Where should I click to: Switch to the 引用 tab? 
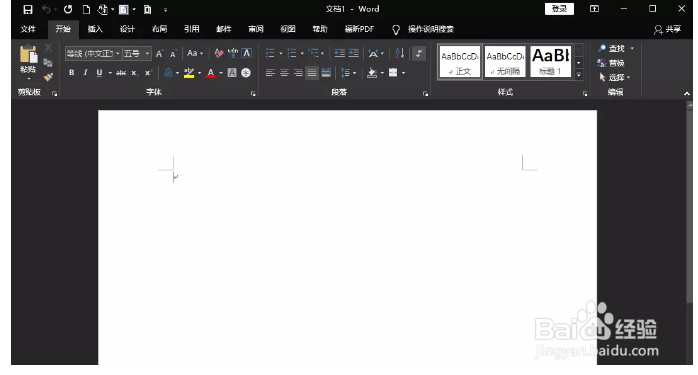[x=192, y=29]
